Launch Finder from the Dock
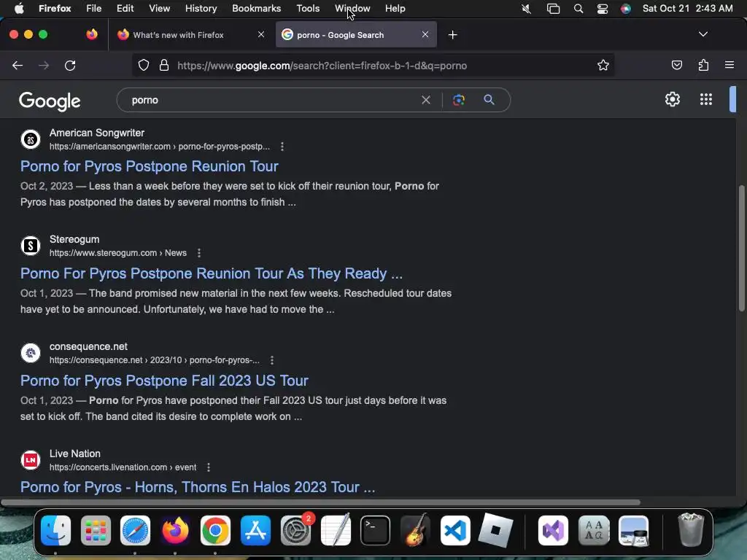This screenshot has width=747, height=560. point(55,530)
